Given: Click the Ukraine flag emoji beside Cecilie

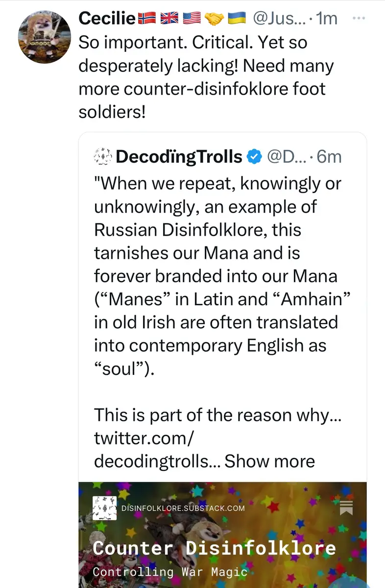Looking at the screenshot, I should click(x=237, y=19).
